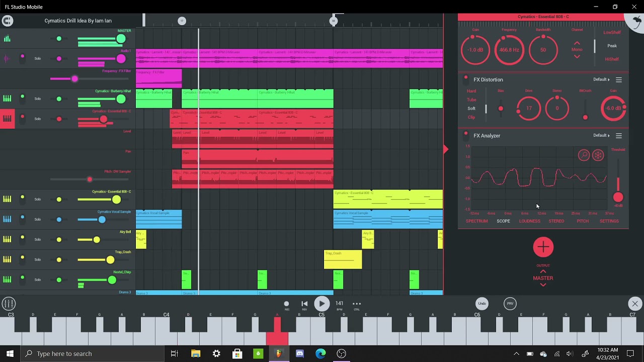Show hidden icons in system tray
644x362 pixels.
click(x=516, y=354)
